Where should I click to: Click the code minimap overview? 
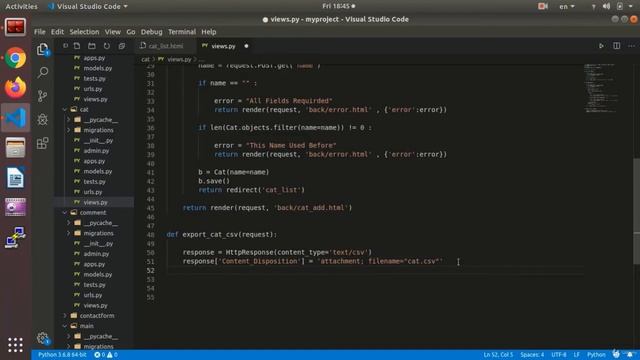[601, 88]
